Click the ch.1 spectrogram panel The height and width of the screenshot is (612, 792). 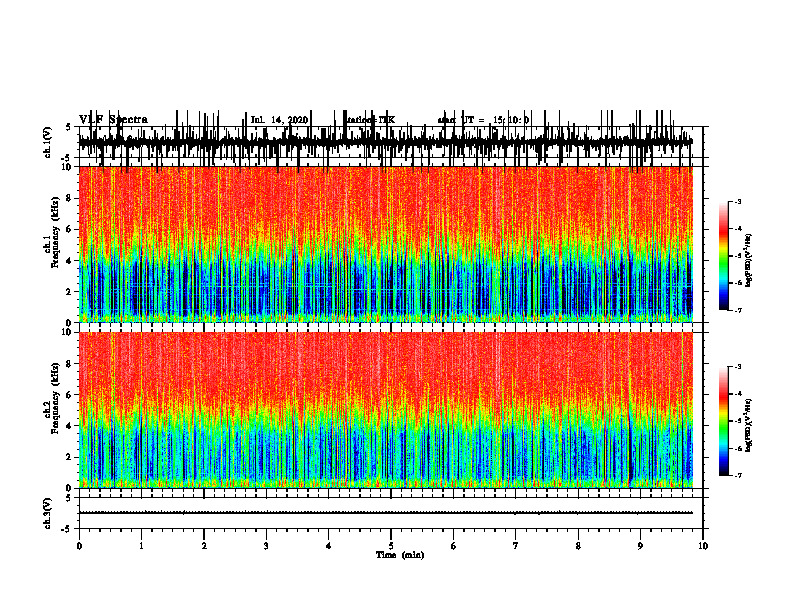click(386, 244)
